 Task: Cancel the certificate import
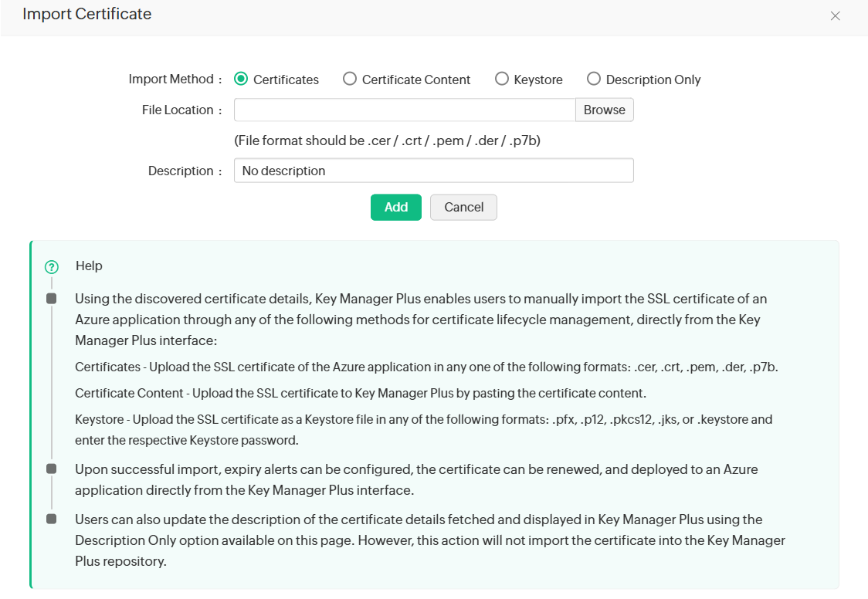click(463, 207)
